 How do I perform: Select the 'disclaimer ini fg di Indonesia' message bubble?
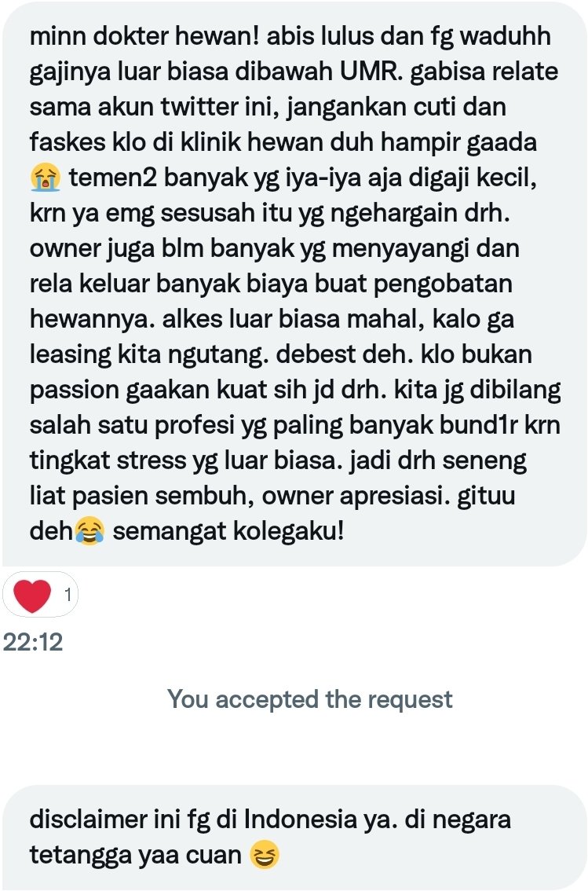(x=294, y=838)
